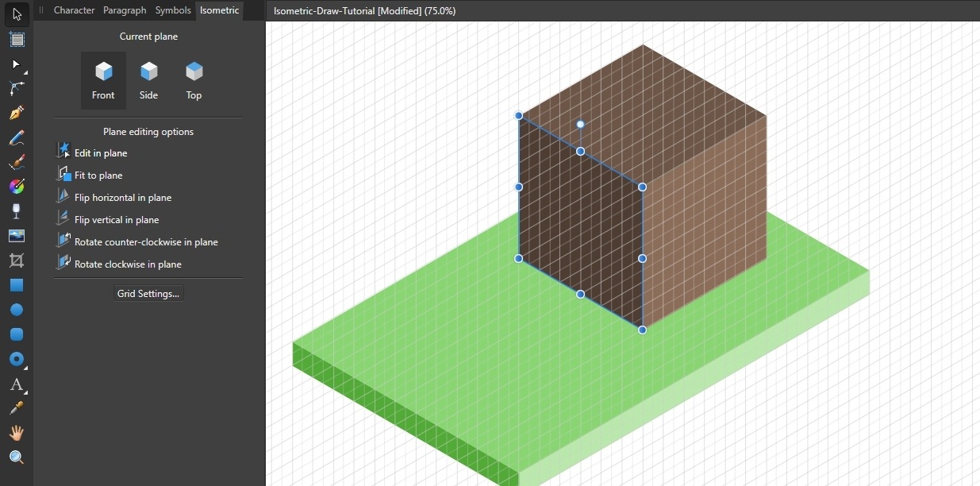The height and width of the screenshot is (486, 980).
Task: Switch current plane to Top
Action: [194, 79]
